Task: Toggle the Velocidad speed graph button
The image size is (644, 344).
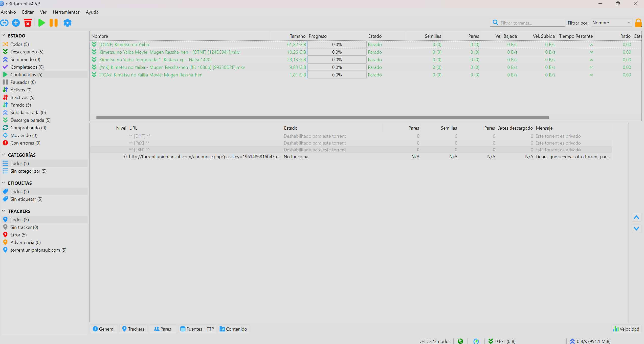Action: [626, 329]
